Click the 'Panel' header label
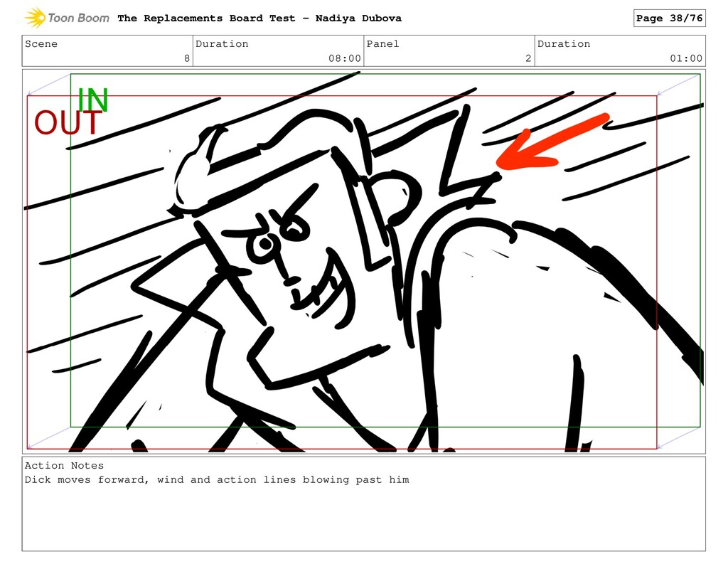 pos(382,43)
